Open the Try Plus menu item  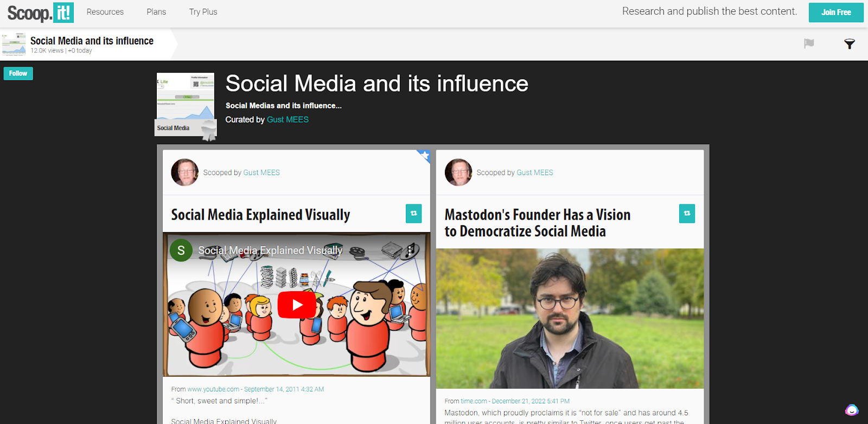203,12
